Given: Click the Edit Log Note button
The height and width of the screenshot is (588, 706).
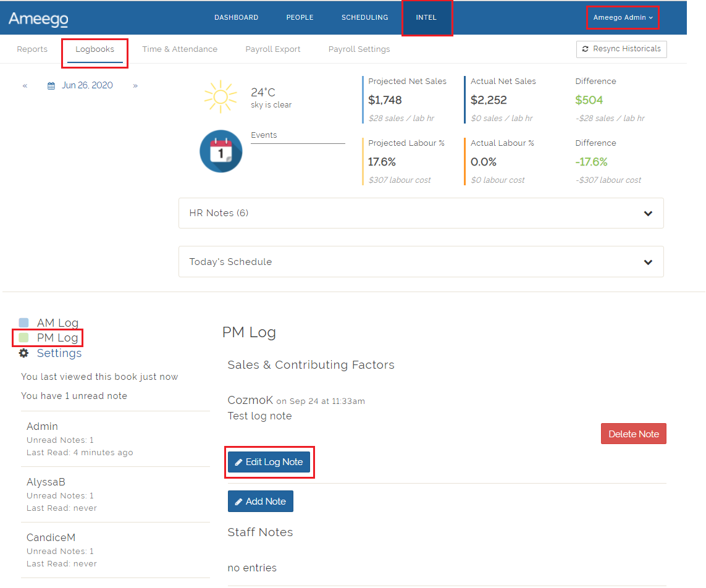Looking at the screenshot, I should [x=269, y=462].
